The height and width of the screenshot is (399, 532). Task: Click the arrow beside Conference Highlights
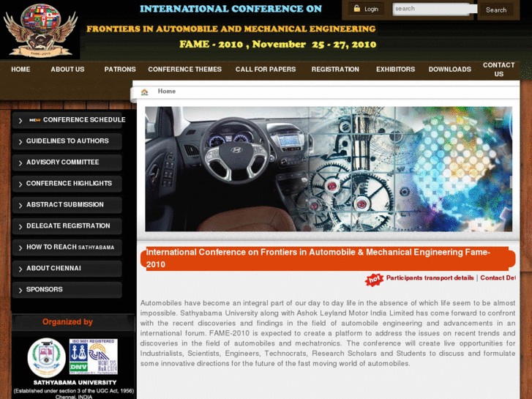pos(20,184)
